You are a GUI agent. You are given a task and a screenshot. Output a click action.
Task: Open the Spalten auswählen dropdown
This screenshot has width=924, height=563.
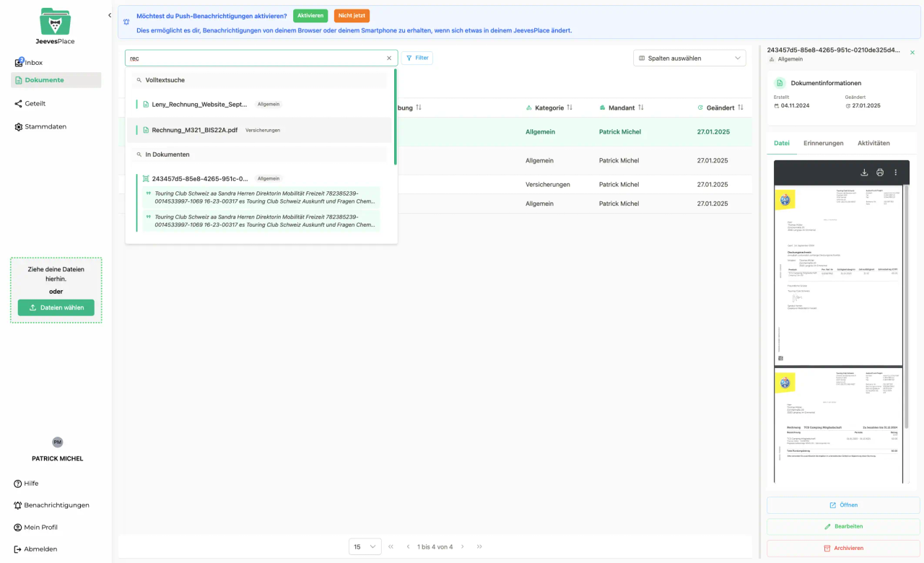[689, 58]
